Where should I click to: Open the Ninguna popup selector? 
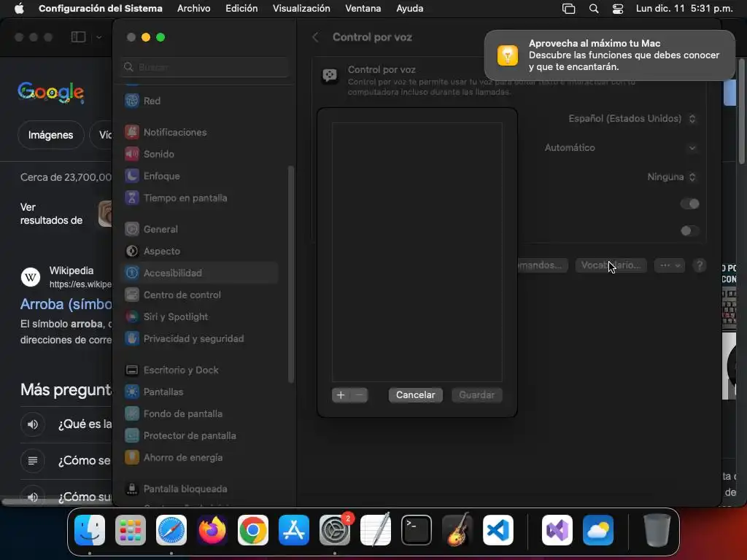tap(672, 177)
